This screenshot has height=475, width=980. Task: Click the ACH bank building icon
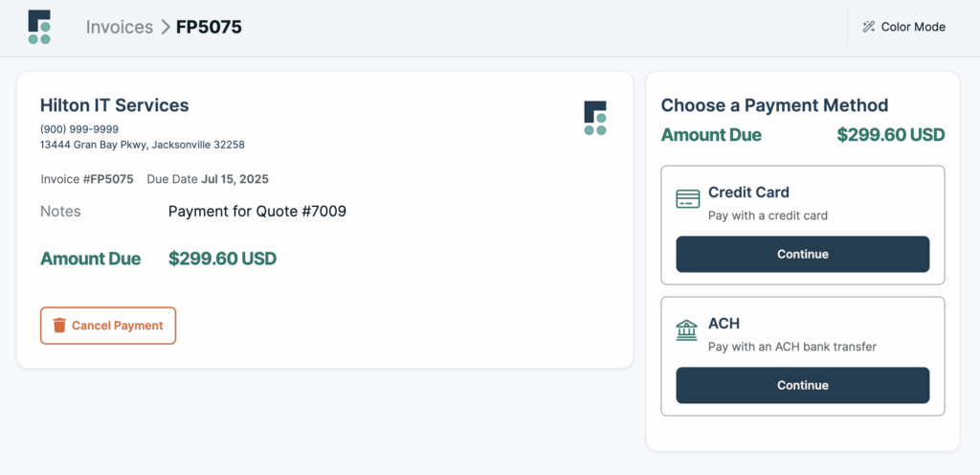coord(687,330)
